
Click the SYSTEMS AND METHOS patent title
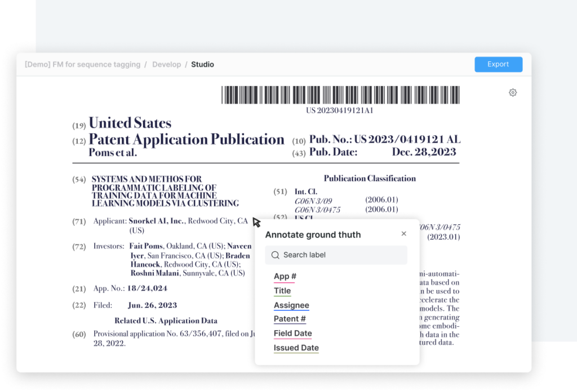click(165, 191)
